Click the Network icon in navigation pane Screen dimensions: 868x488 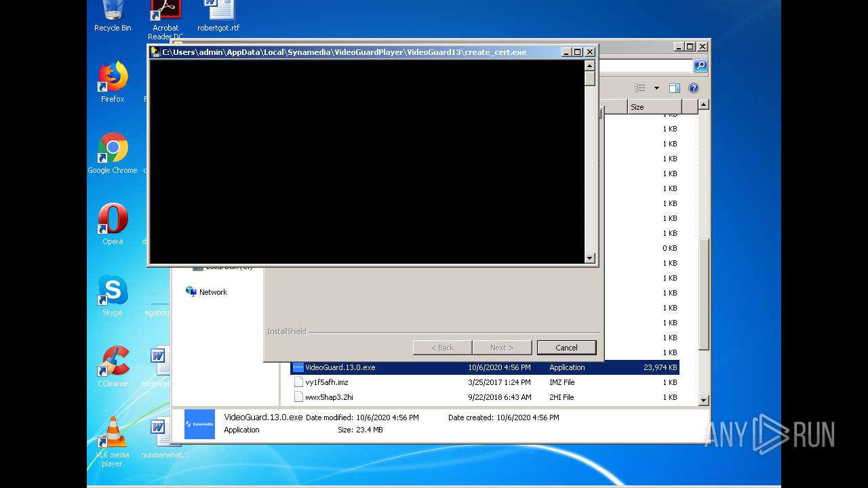click(191, 291)
